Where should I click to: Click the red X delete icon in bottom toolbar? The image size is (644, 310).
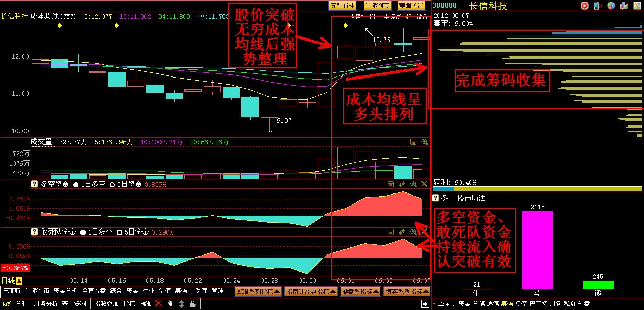pos(158,304)
